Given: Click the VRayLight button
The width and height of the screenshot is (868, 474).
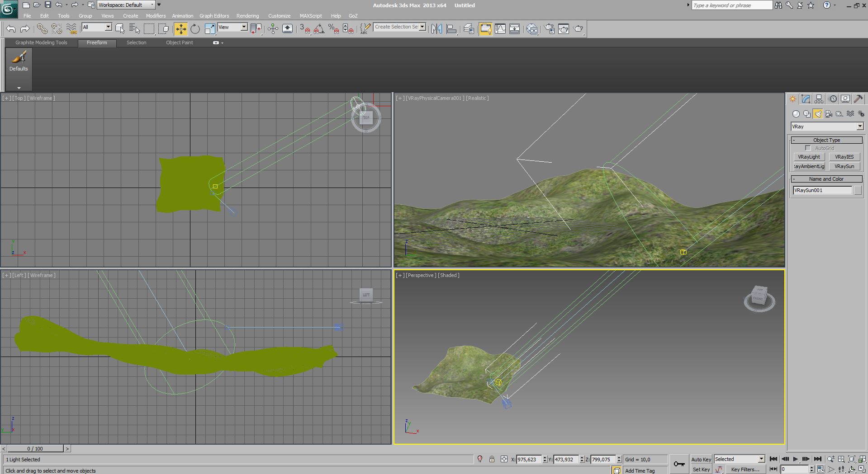Looking at the screenshot, I should coord(809,157).
